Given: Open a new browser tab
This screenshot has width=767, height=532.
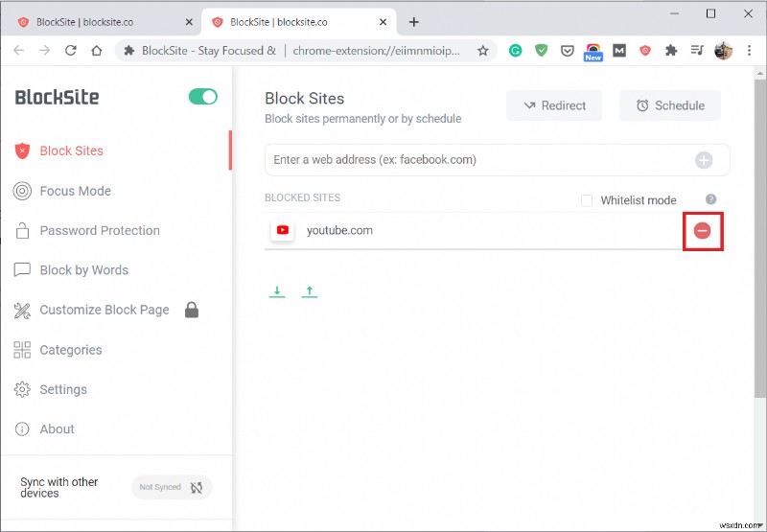Looking at the screenshot, I should click(x=414, y=22).
